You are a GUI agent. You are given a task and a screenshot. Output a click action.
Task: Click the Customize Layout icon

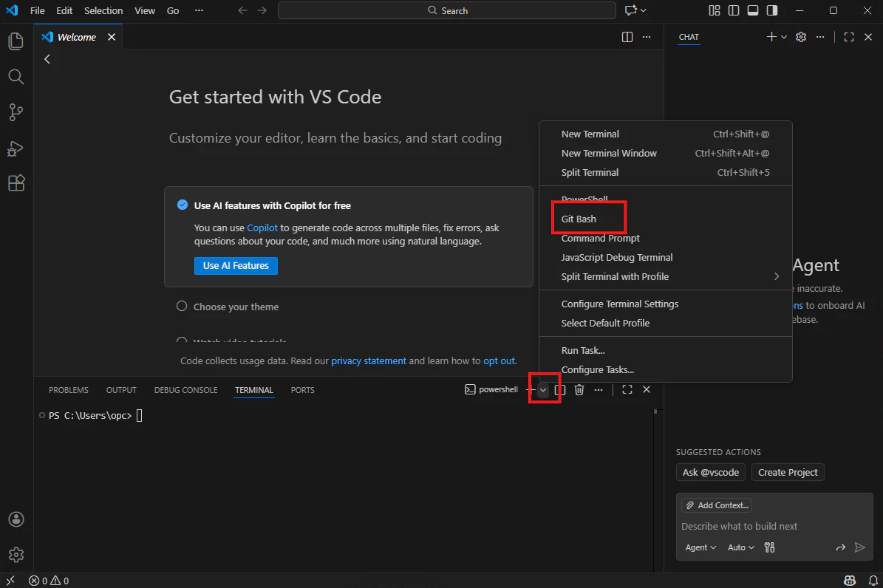pyautogui.click(x=714, y=10)
